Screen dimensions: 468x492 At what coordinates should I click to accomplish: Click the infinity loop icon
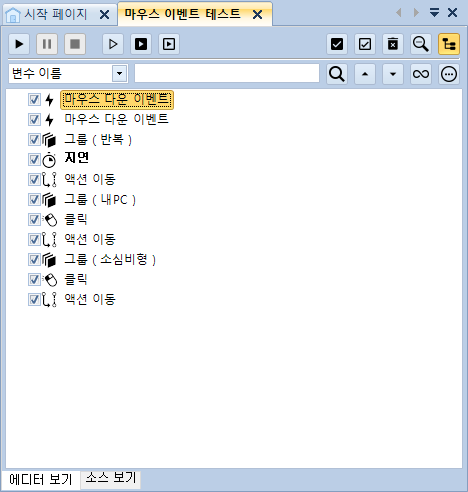(x=421, y=74)
